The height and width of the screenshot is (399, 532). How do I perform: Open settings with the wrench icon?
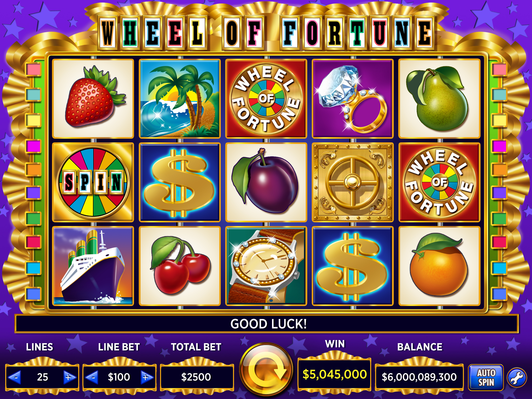(517, 377)
